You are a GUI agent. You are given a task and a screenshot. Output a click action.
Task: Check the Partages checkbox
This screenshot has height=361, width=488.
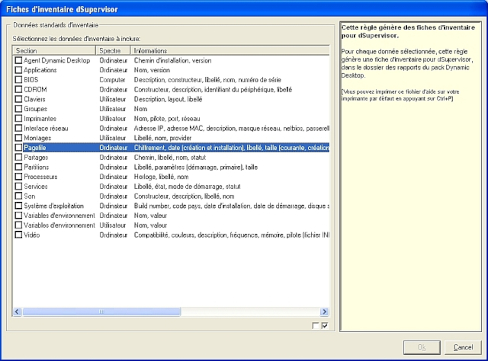18,157
